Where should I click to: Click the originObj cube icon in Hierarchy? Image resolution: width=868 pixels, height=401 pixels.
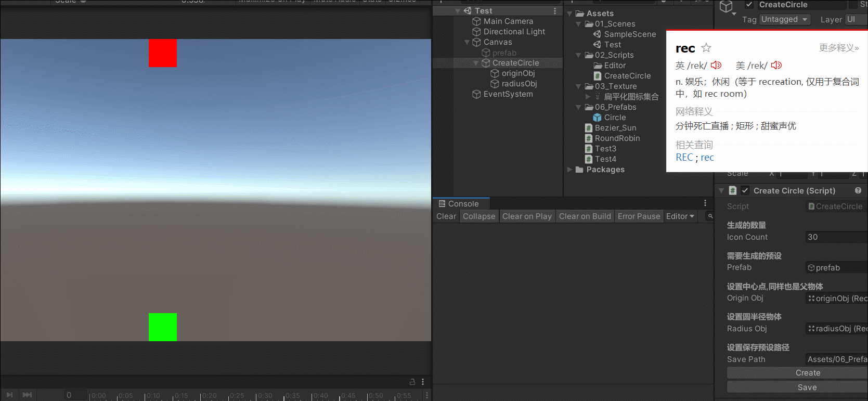click(x=495, y=73)
